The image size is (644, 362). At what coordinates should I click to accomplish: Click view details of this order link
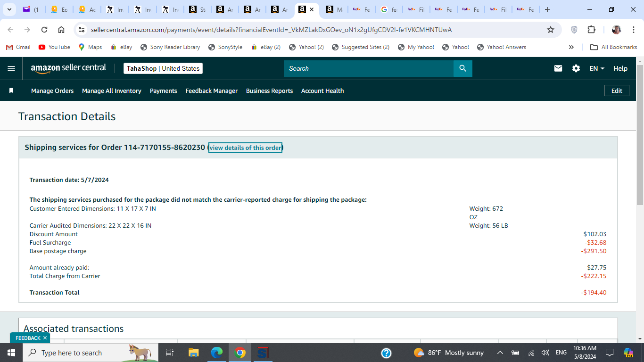pyautogui.click(x=245, y=148)
